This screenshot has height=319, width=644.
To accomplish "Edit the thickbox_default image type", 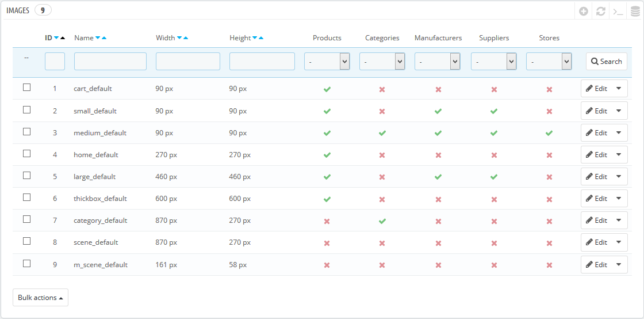I will tap(596, 199).
